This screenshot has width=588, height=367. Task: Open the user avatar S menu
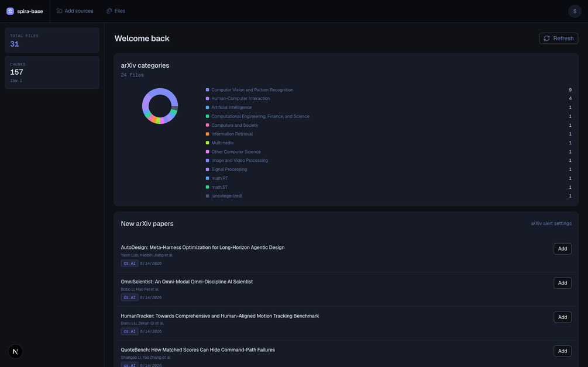(575, 11)
